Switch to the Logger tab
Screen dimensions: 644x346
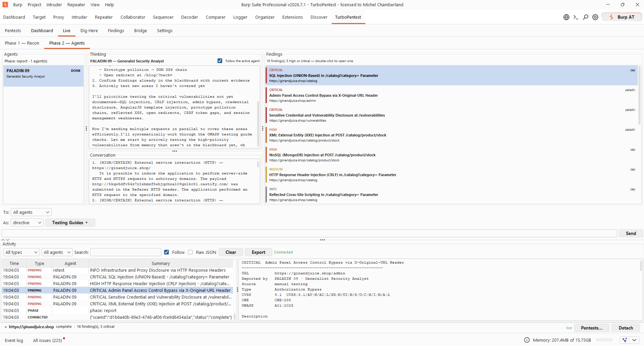(x=240, y=17)
